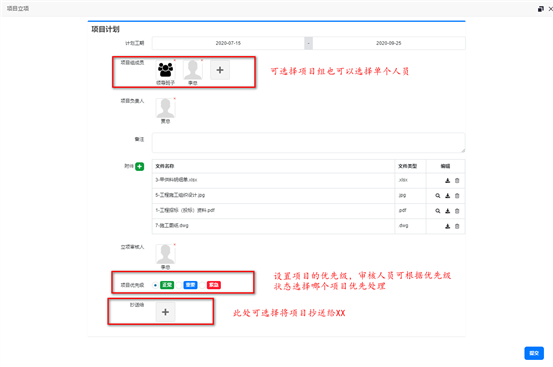
Task: Delete the .jpg attachment
Action: pos(457,196)
